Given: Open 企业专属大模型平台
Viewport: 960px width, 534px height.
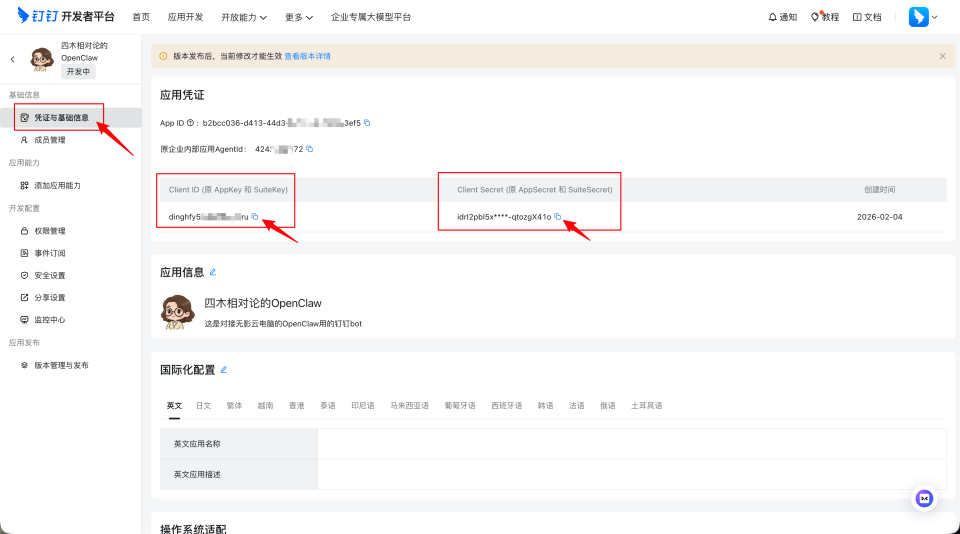Looking at the screenshot, I should 371,17.
